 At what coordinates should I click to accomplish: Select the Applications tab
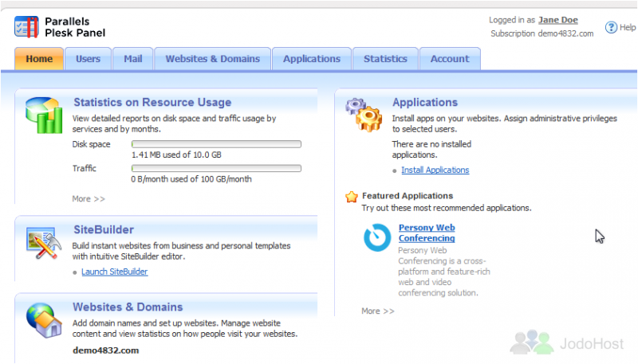[x=312, y=59]
